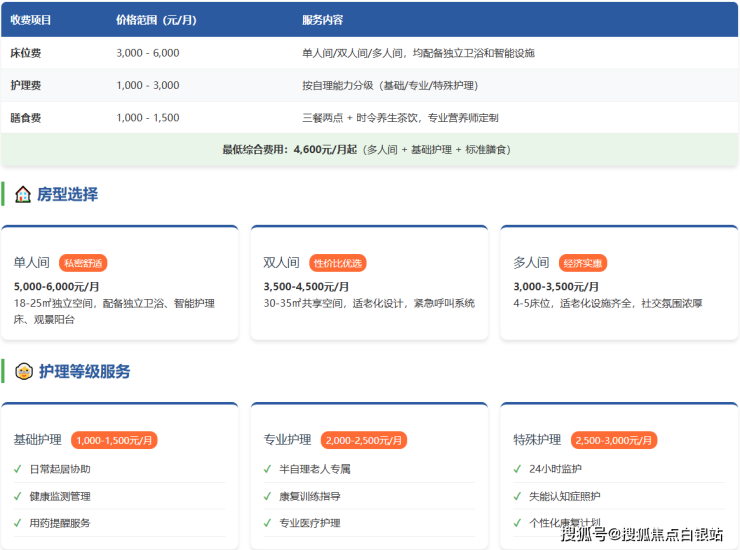Select the checkmark beside 24小时监护
Viewport: 740px width, 550px height.
coord(518,469)
